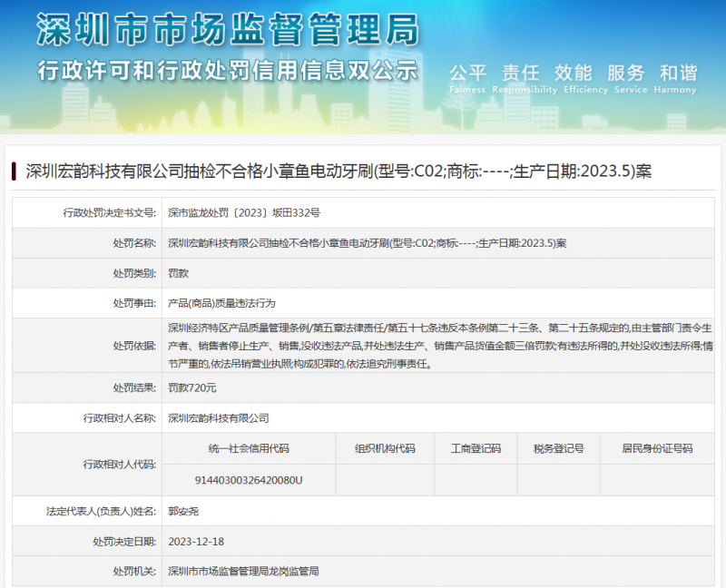This screenshot has width=726, height=588.
Task: Click the penalty decision date 2023-12-18
Action: [x=196, y=542]
